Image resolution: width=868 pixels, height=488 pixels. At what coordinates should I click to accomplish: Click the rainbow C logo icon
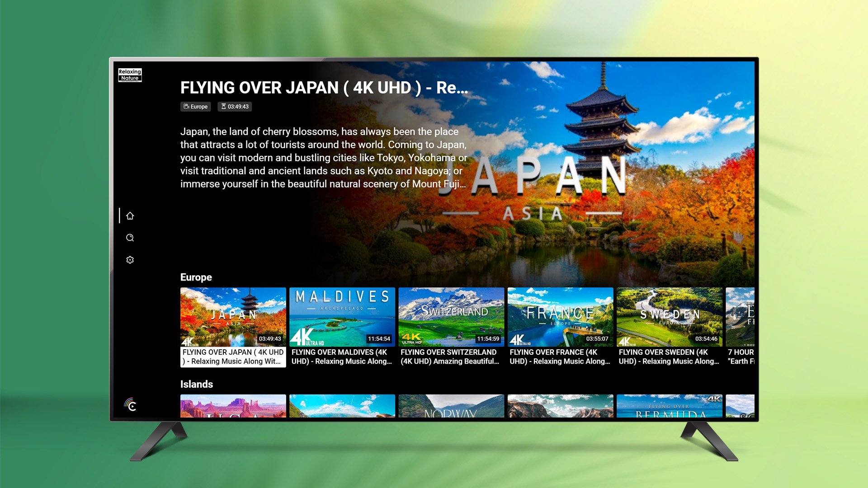click(130, 405)
